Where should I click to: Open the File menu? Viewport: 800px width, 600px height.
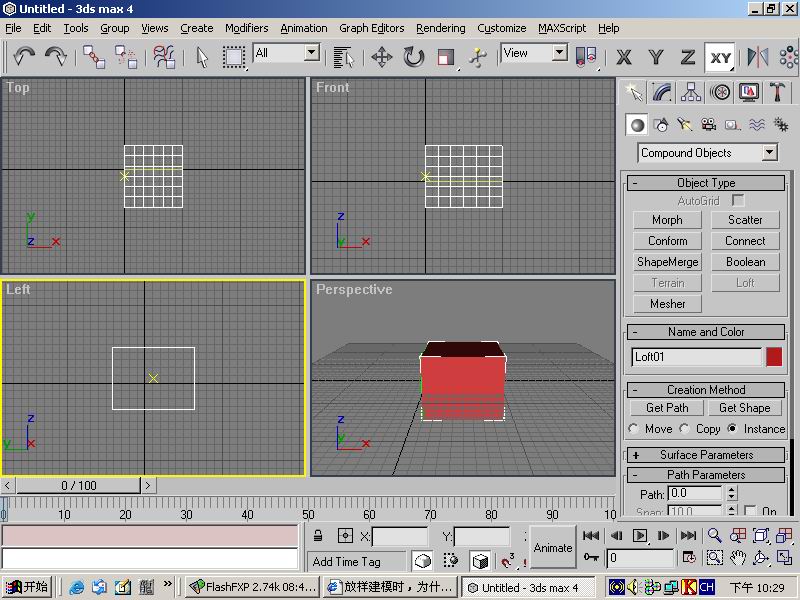pyautogui.click(x=13, y=28)
